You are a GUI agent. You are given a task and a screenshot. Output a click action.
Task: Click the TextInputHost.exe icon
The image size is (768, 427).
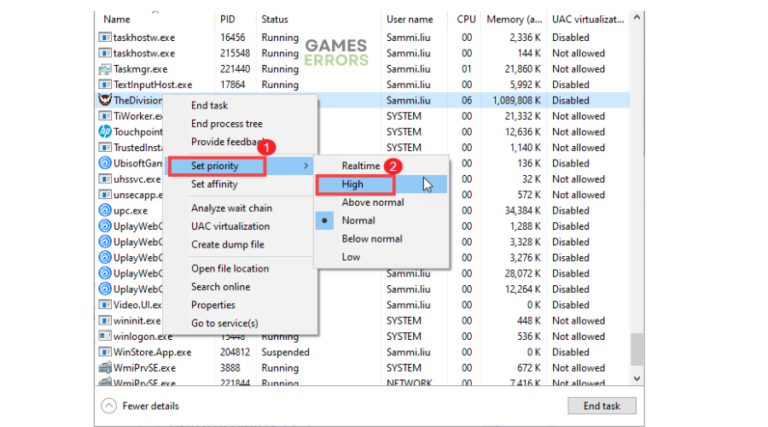(105, 85)
